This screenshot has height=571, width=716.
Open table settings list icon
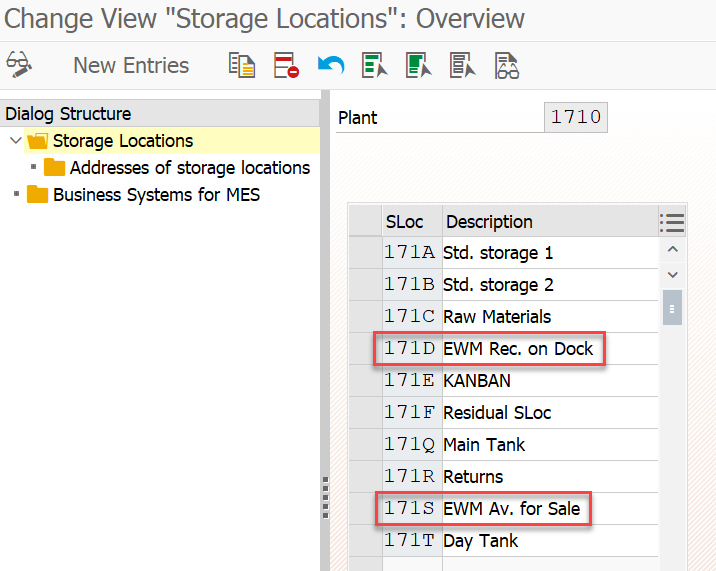[x=672, y=222]
